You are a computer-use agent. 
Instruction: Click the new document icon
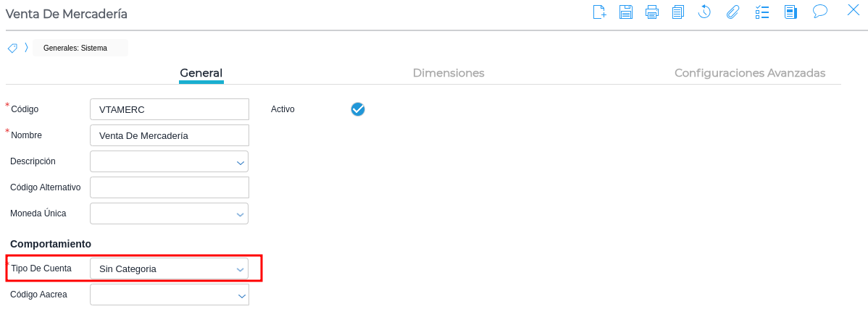(x=599, y=12)
